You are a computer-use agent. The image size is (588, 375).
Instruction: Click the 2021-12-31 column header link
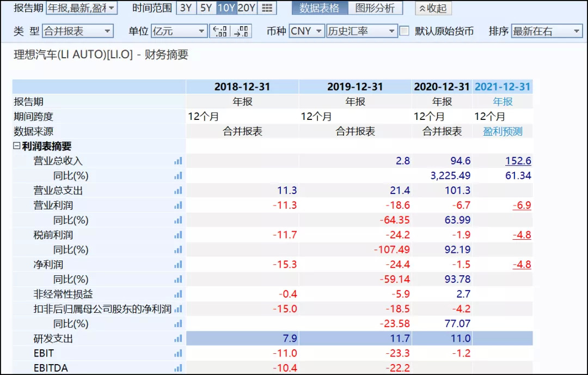pyautogui.click(x=503, y=87)
